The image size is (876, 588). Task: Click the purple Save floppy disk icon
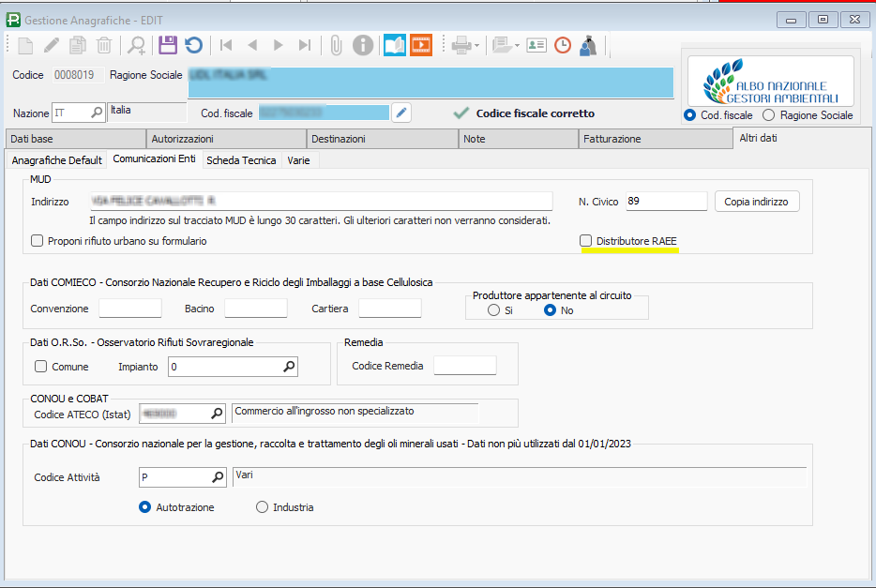tap(167, 44)
